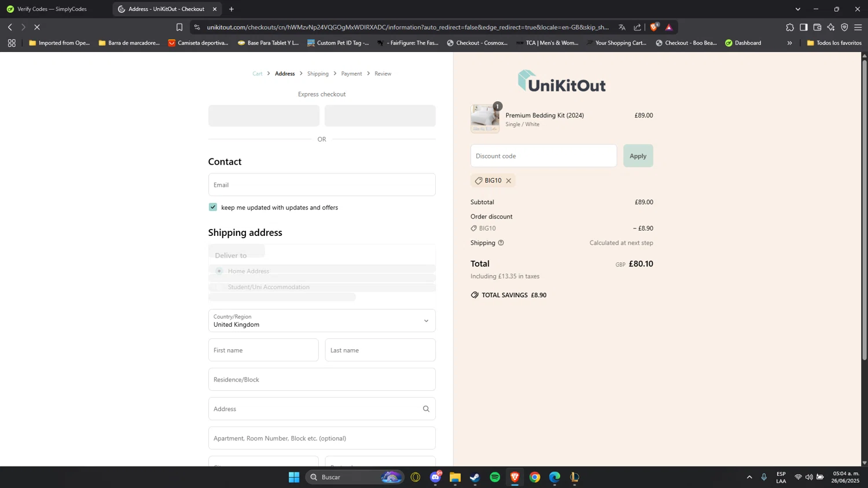The image size is (868, 488).
Task: Toggle the browser sidebar panel icon
Action: 804,27
